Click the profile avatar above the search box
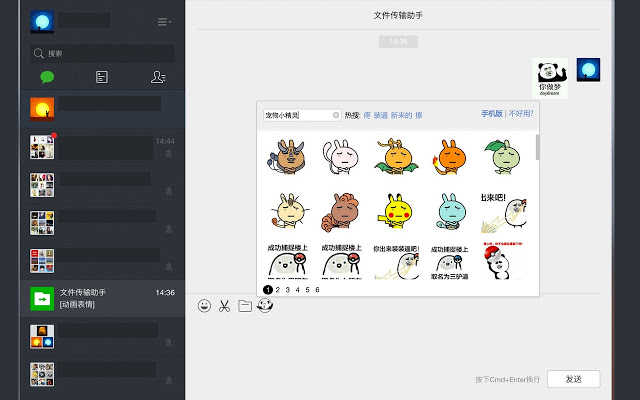This screenshot has width=640, height=400. (42, 22)
